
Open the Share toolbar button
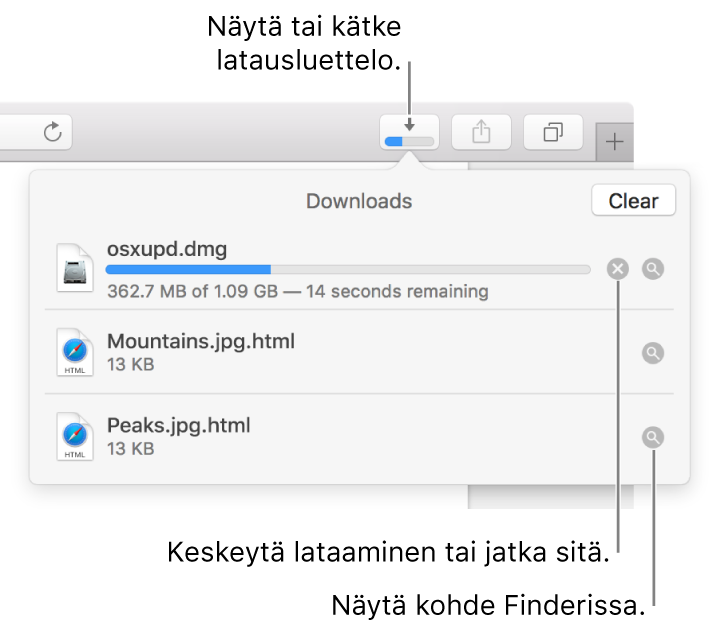click(481, 132)
